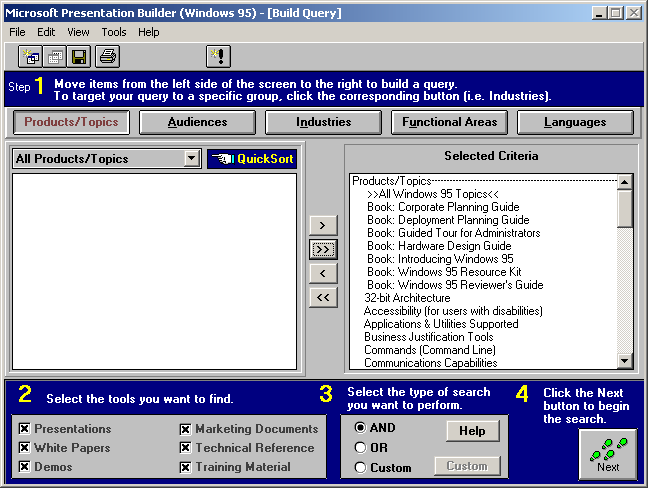Screen dimensions: 648x488
Task: Click the exclamation mark toolbar icon
Action: tap(218, 57)
